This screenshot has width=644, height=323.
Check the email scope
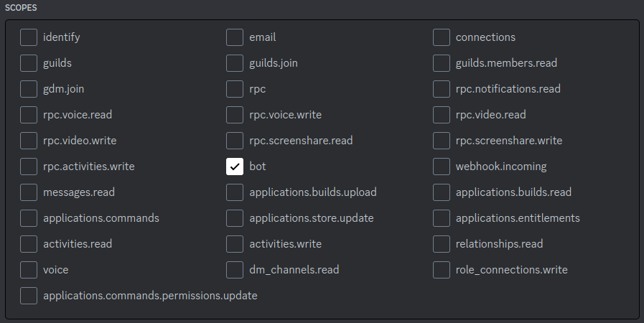235,37
